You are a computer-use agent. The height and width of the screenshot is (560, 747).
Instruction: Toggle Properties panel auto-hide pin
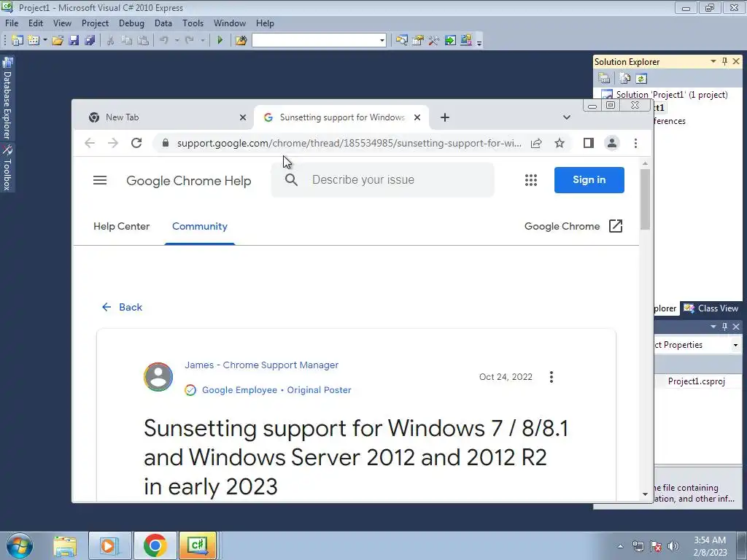click(x=724, y=327)
